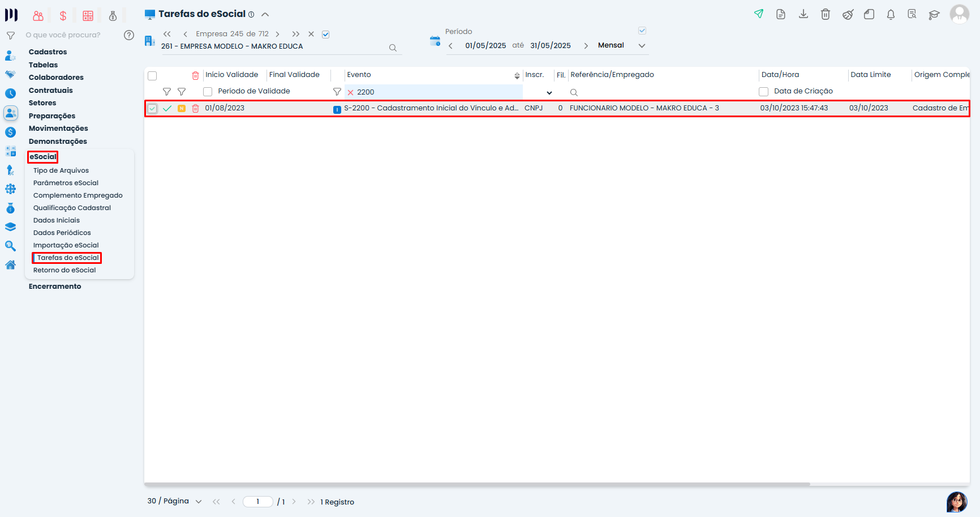The height and width of the screenshot is (517, 980).
Task: Open the virtual assistant avatar at bottom right
Action: [957, 502]
